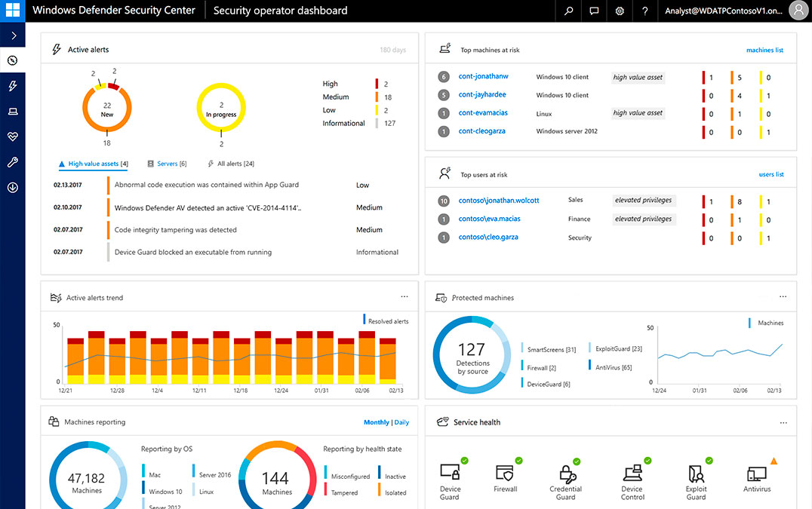Open user contoso\eva.macias
812x509 pixels.
[x=489, y=219]
